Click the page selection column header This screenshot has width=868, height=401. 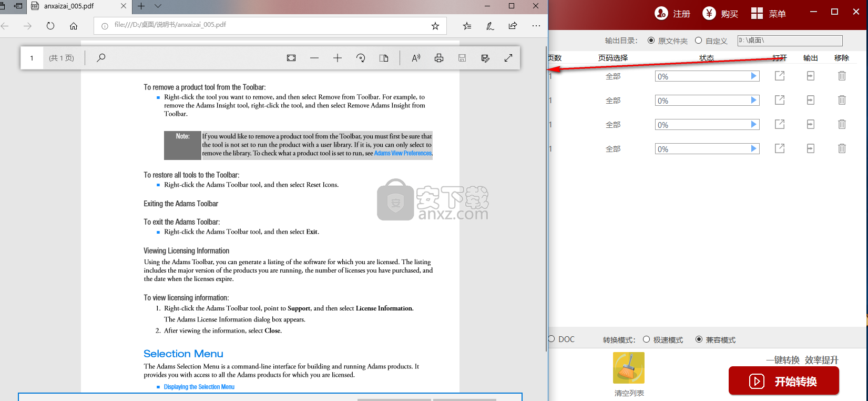[613, 58]
